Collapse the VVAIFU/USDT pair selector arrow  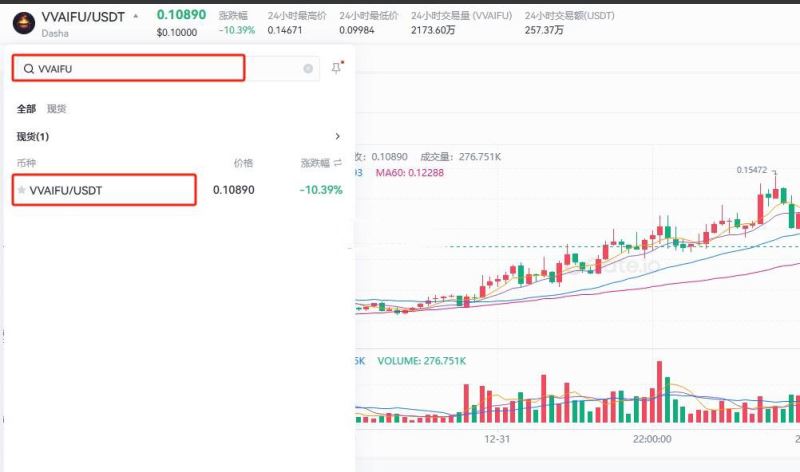click(136, 16)
